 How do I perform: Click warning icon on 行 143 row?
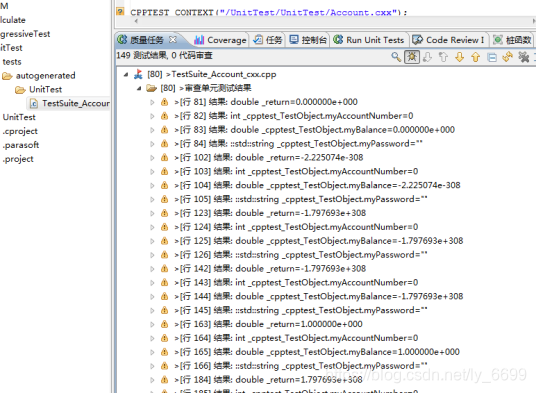164,283
